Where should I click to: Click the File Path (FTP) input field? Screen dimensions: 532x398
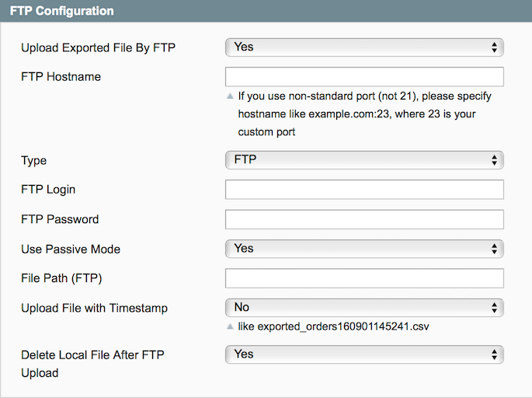coord(364,278)
